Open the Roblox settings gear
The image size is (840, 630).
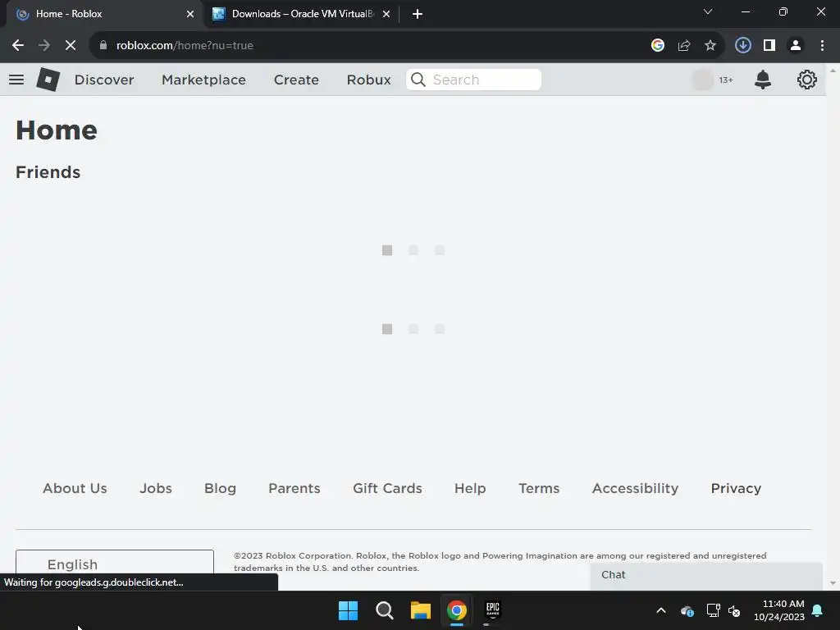click(x=807, y=80)
